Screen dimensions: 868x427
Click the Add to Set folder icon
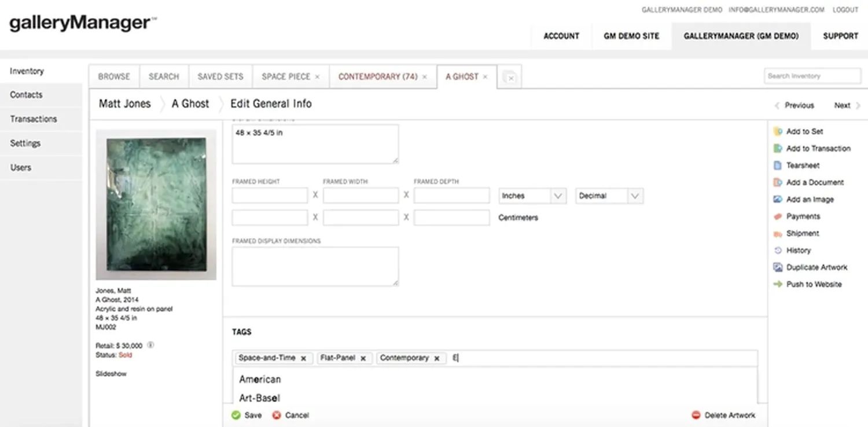[778, 131]
